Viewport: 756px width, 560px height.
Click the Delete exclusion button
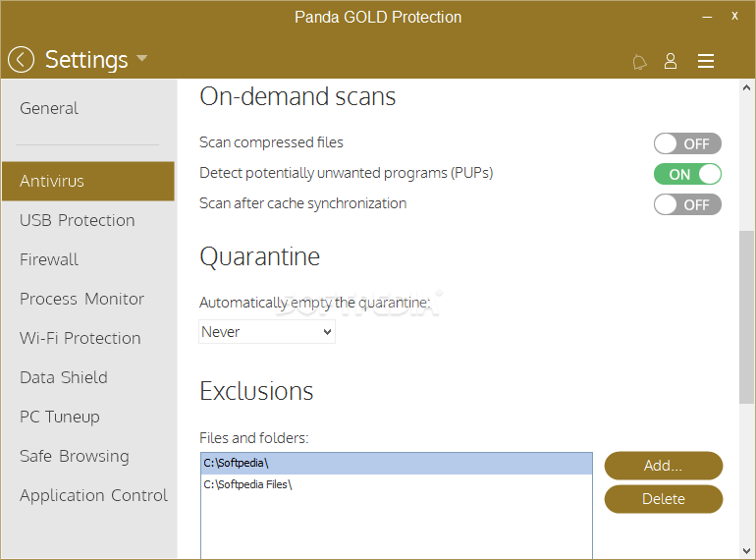point(664,499)
